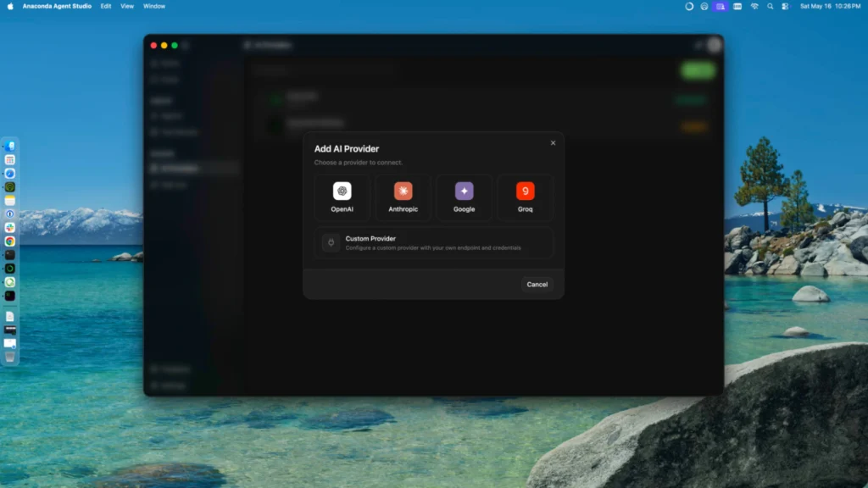Viewport: 868px width, 488px height.
Task: Close the dialog with the X icon
Action: (553, 142)
